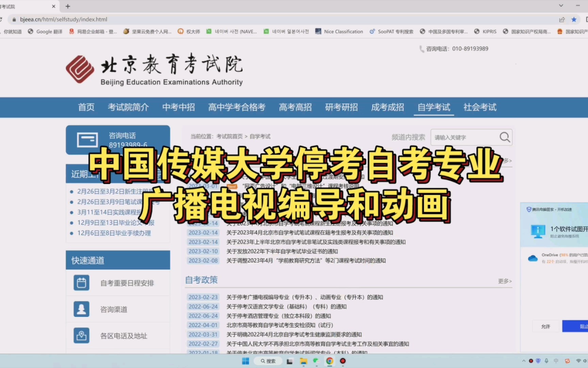Open the 国家知识产权局商 bookmark
The height and width of the screenshot is (368, 588).
(527, 31)
